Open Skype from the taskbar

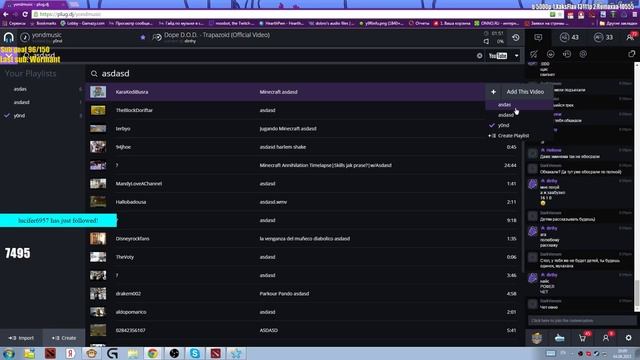coord(195,353)
